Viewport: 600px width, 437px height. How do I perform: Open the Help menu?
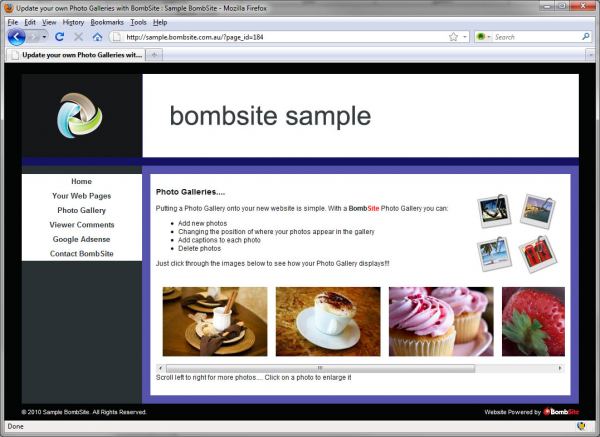(x=160, y=22)
